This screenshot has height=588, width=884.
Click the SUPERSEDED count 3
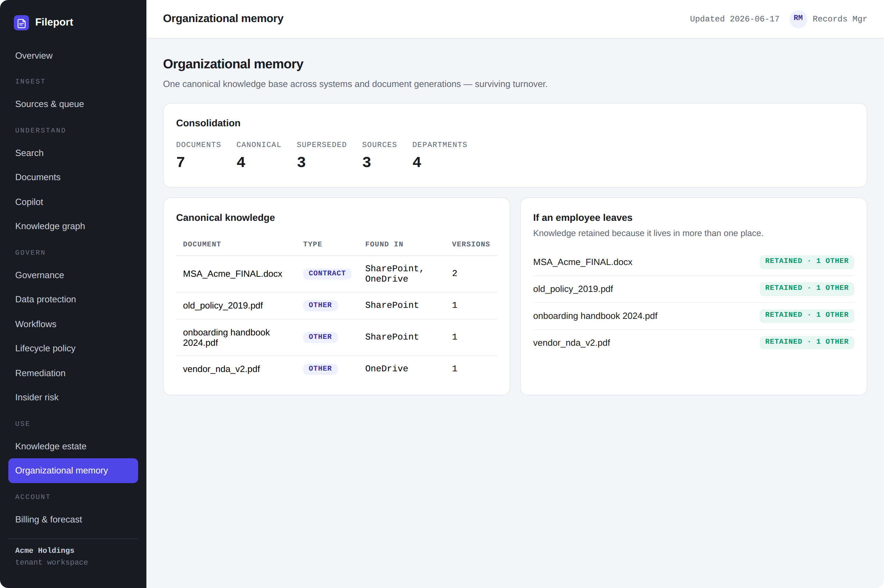pyautogui.click(x=301, y=162)
